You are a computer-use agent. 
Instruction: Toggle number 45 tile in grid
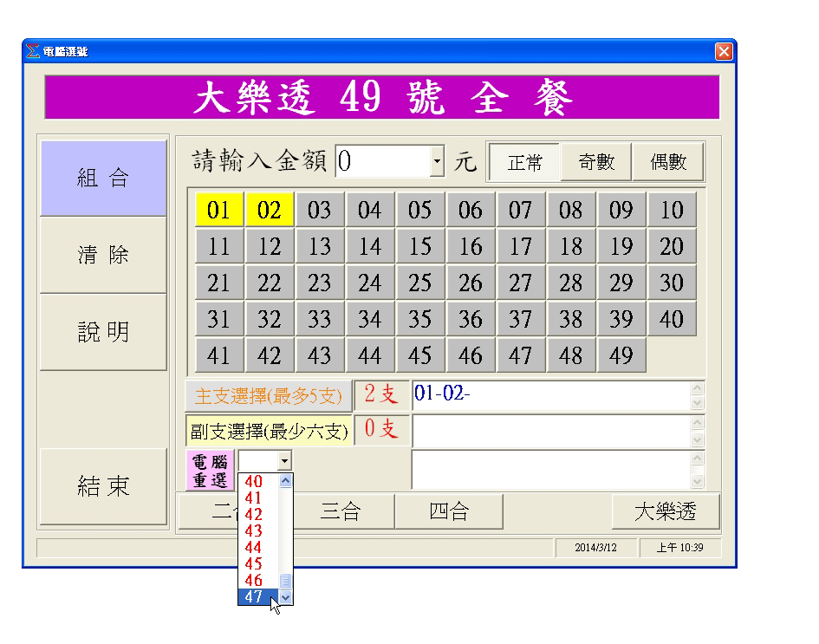420,355
